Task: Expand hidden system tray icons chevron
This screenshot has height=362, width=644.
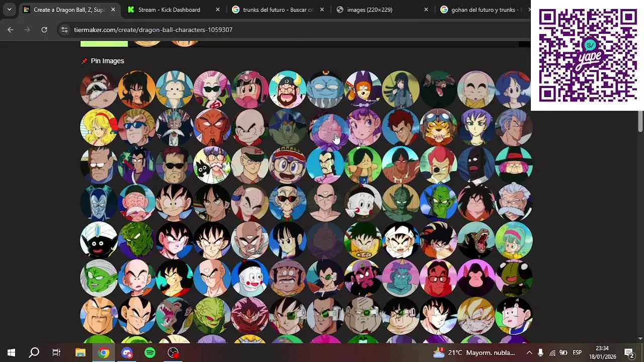Action: click(x=529, y=352)
